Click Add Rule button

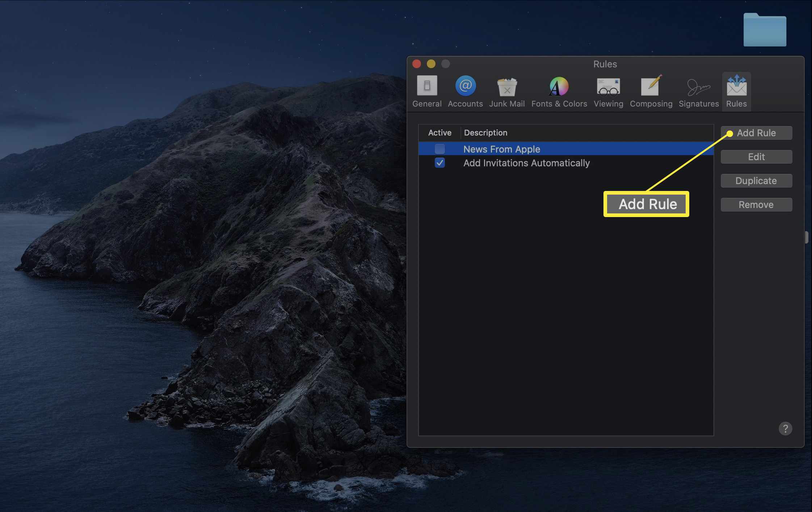coord(756,133)
